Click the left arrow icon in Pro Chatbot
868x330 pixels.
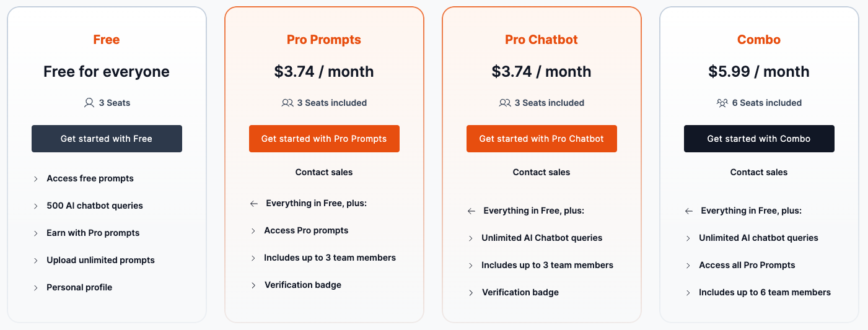point(471,211)
